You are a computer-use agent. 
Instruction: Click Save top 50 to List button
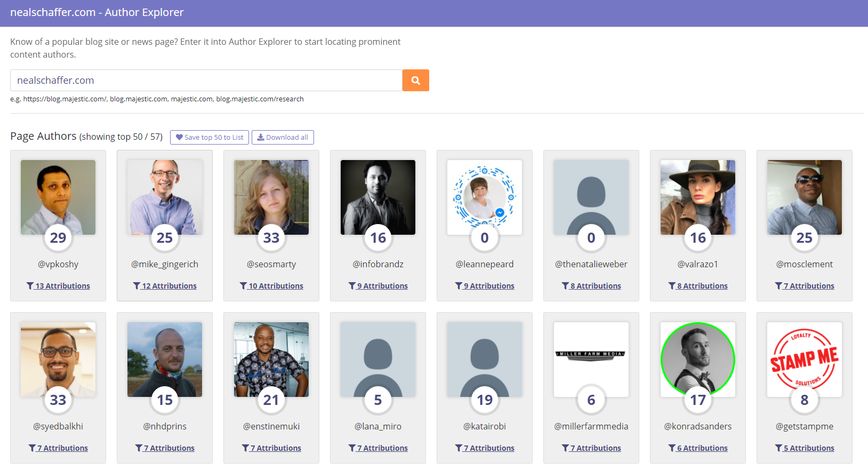tap(210, 137)
